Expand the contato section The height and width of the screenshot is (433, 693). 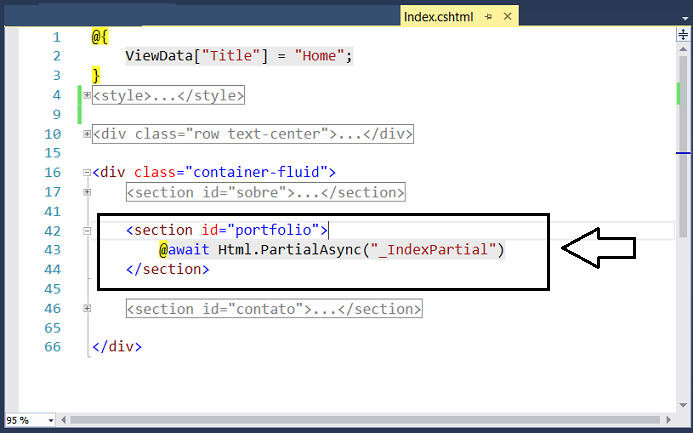pos(87,308)
